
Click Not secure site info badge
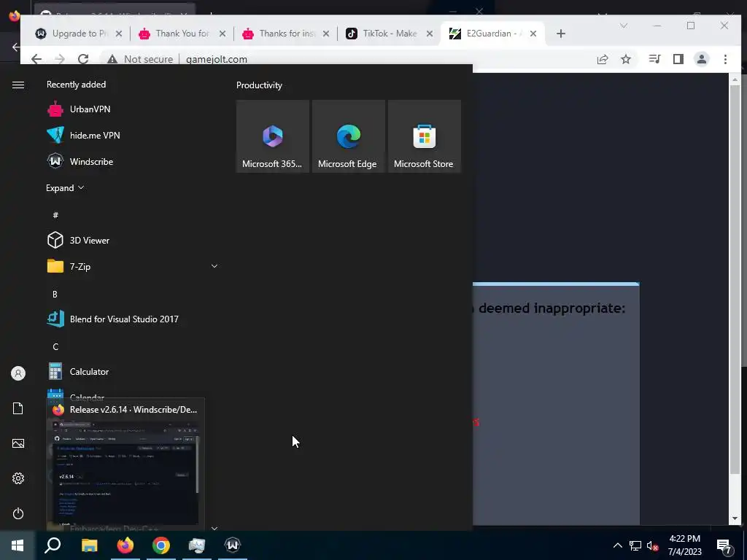(140, 59)
